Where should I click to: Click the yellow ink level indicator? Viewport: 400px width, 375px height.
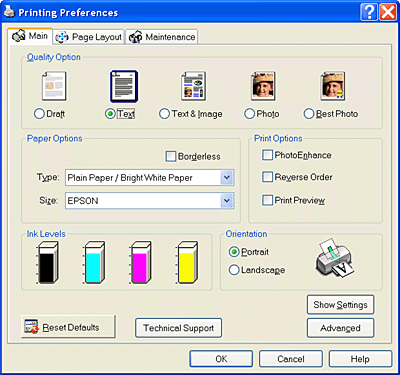187,263
